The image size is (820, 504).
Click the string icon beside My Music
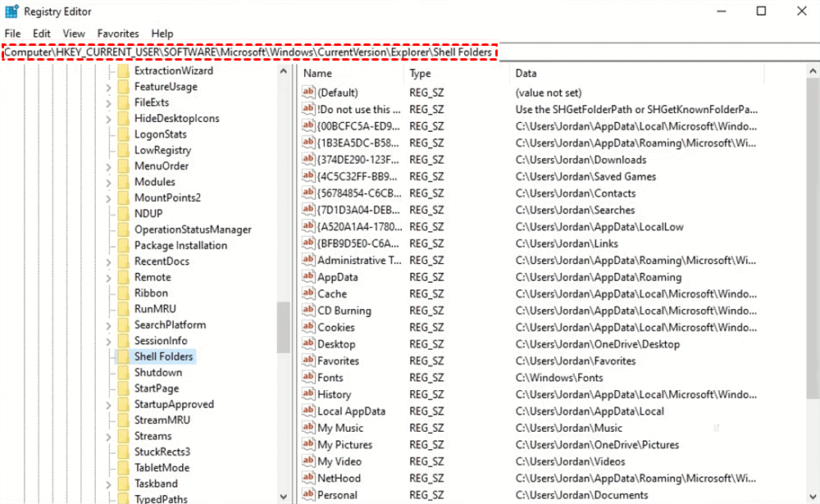(x=308, y=427)
